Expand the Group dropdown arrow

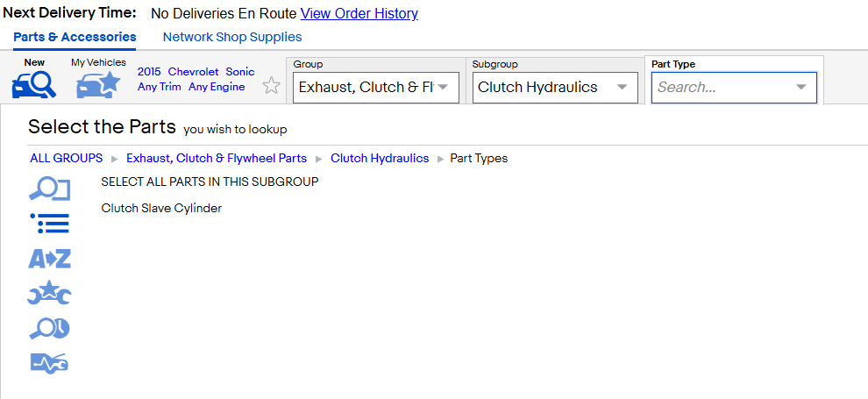(443, 88)
